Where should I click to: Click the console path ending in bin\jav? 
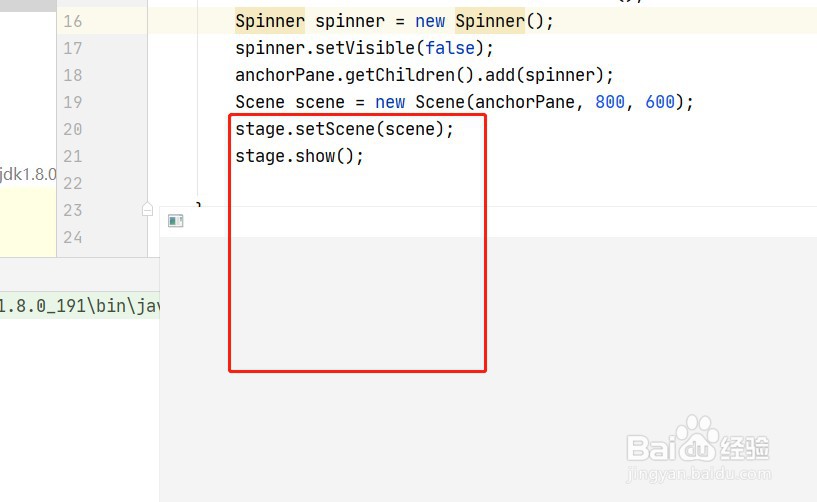tap(80, 305)
